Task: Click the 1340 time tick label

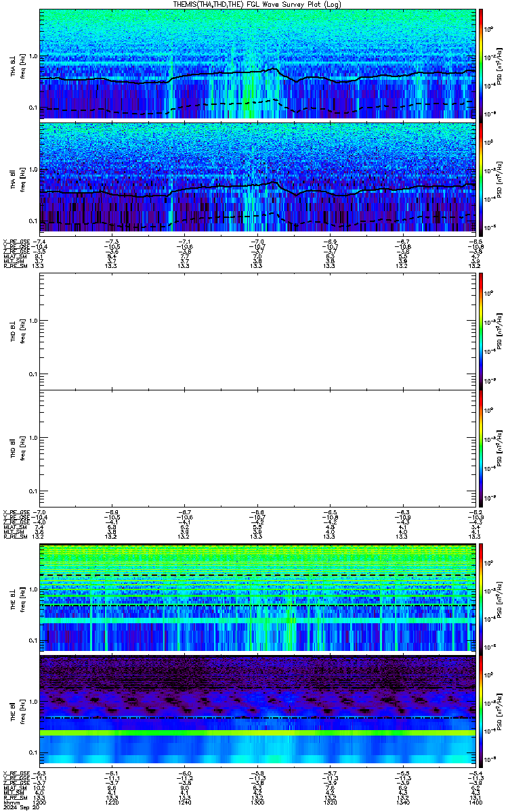Action: click(402, 803)
